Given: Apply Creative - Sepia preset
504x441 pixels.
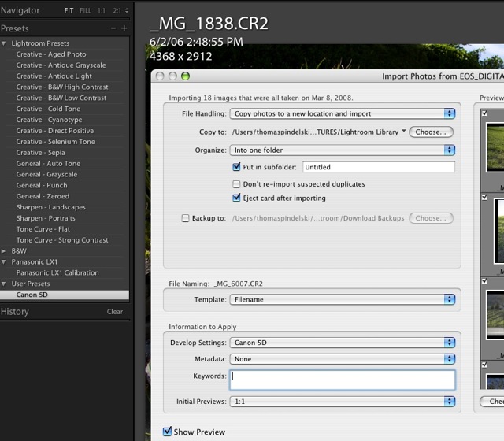Looking at the screenshot, I should click(x=40, y=153).
